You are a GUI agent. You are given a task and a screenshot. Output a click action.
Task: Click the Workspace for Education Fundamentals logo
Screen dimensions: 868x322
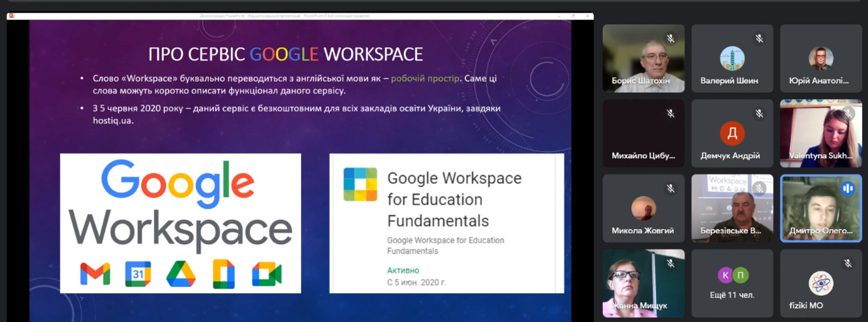360,184
